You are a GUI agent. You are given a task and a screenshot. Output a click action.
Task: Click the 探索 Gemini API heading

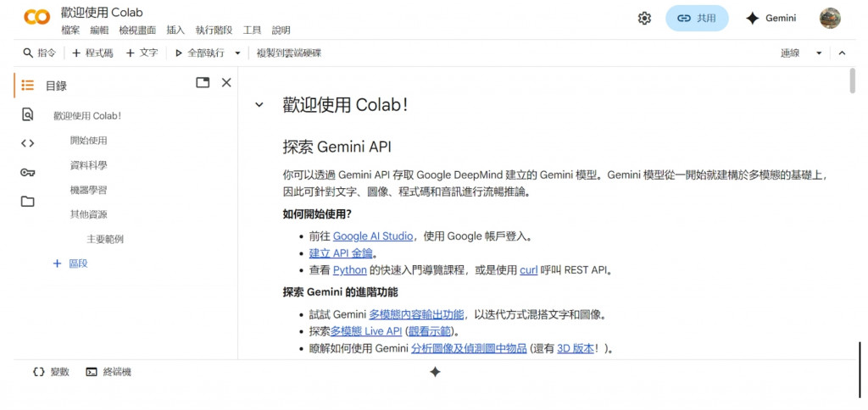point(337,147)
